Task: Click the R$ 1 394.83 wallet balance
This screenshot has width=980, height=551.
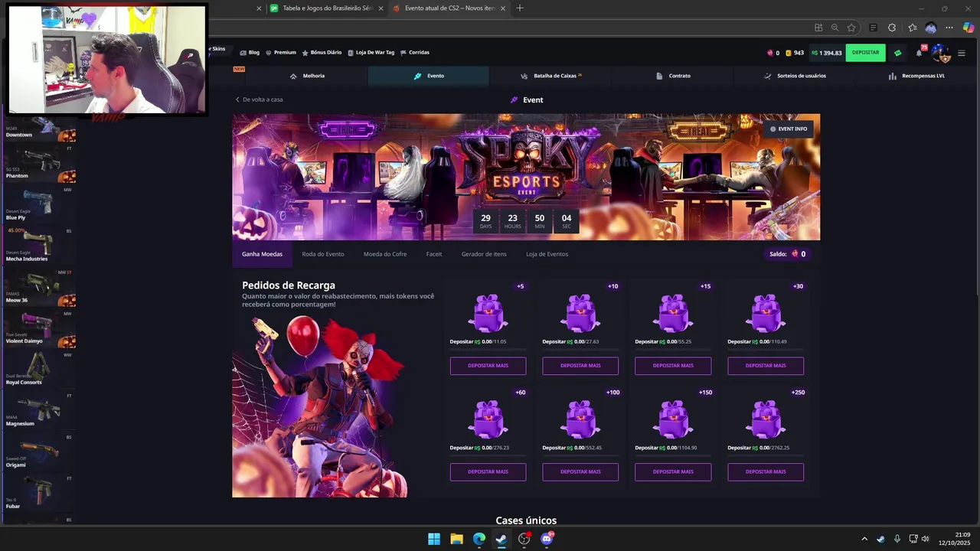Action: pyautogui.click(x=826, y=53)
